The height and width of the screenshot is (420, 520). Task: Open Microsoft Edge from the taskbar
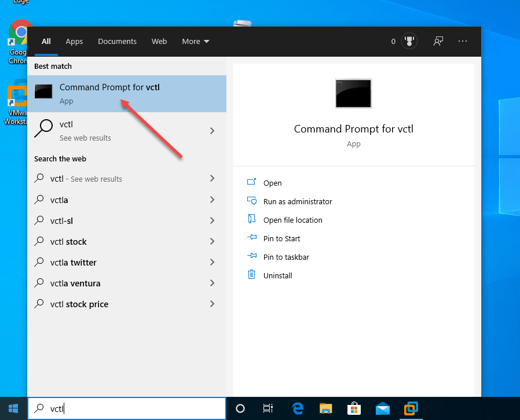[x=297, y=408]
